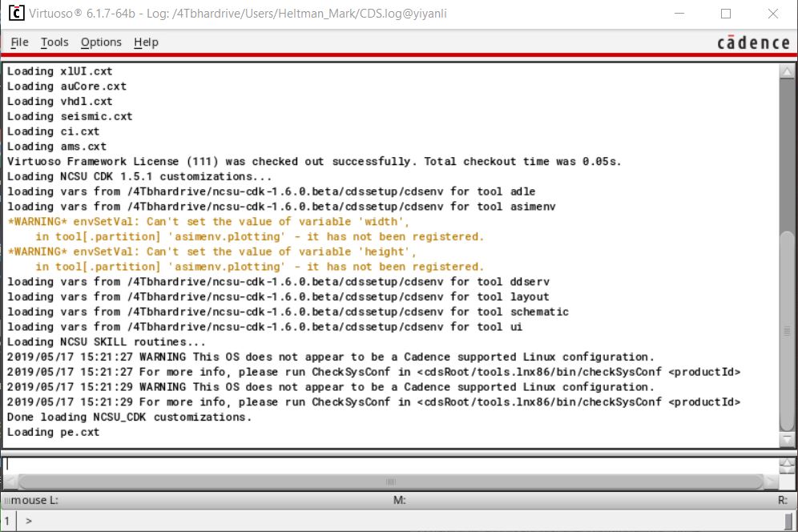This screenshot has height=532, width=798.
Task: Click the Virtuoso Framework License checkout line
Action: point(314,161)
